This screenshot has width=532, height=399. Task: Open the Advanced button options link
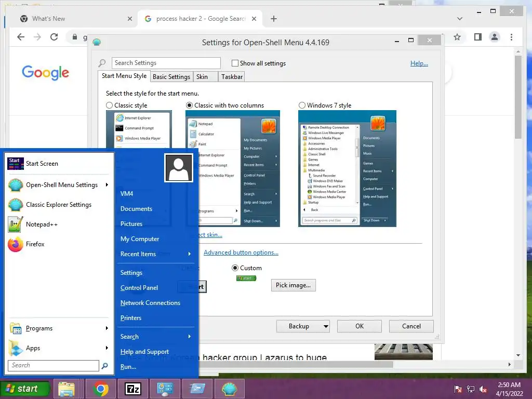[241, 253]
